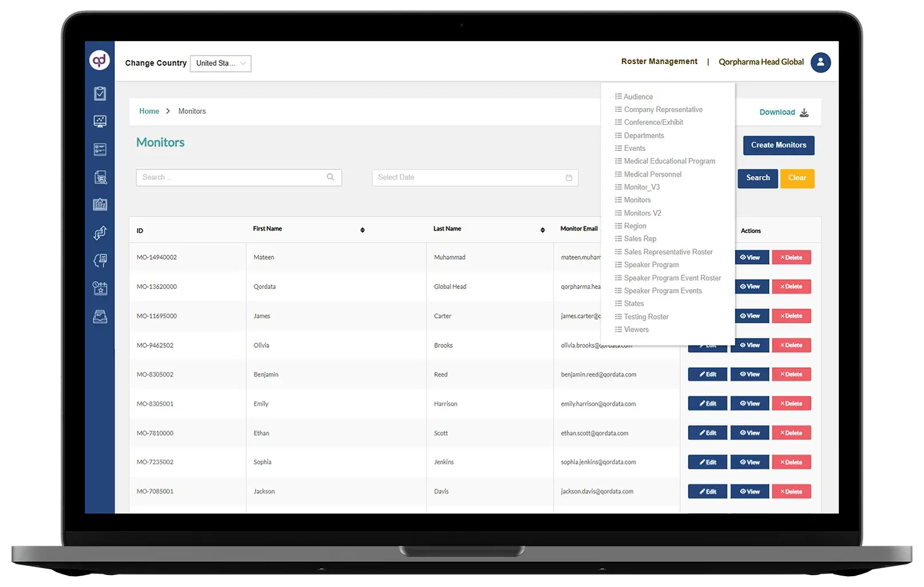Open Sales Representative Roster entry
This screenshot has height=587, width=924.
[664, 252]
